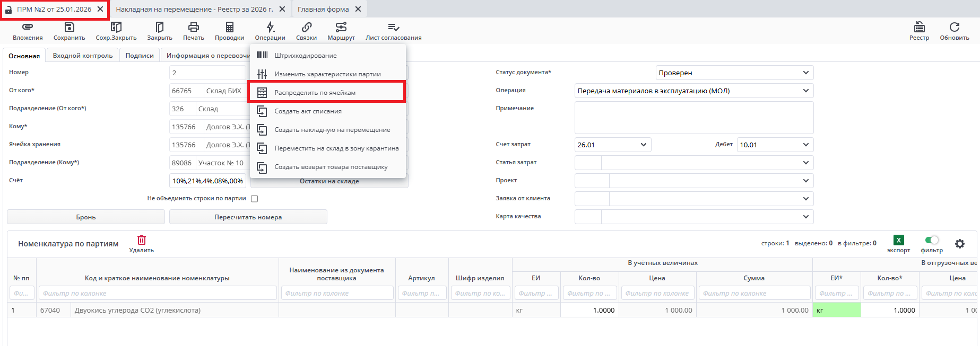Click the red Удалить trash icon
Screen dimensions: 980x346
141,240
